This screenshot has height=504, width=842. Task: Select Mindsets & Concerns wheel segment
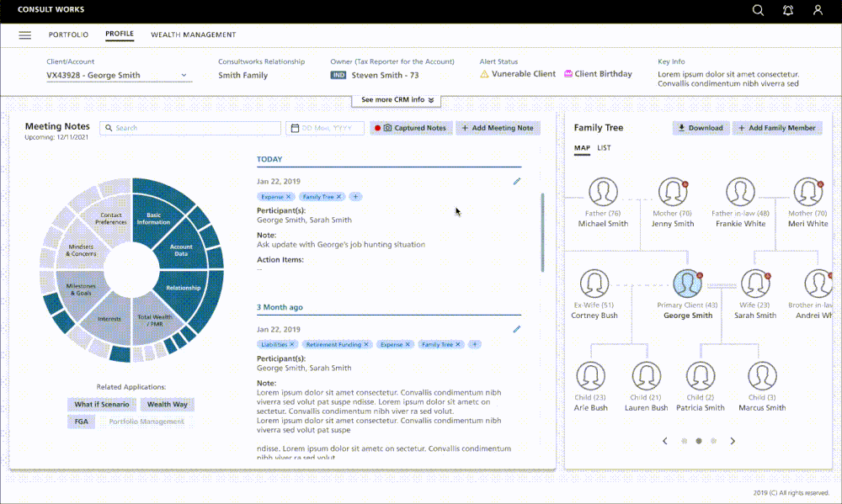tap(82, 250)
